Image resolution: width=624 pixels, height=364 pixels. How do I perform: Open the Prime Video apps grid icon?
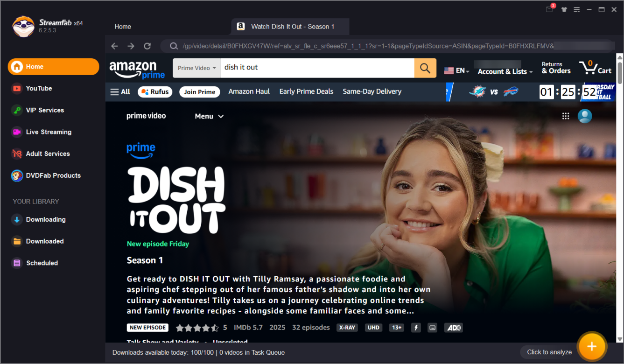(565, 116)
